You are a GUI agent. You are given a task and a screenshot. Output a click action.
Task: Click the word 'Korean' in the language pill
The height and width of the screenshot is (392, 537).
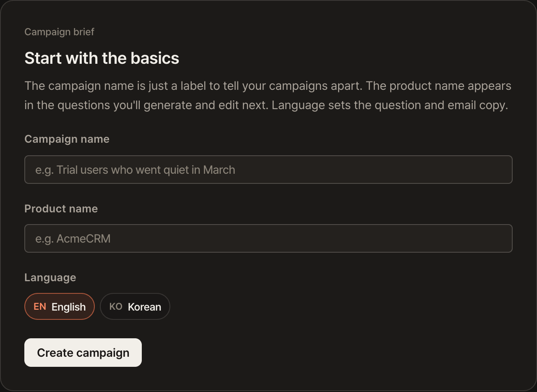tap(145, 307)
